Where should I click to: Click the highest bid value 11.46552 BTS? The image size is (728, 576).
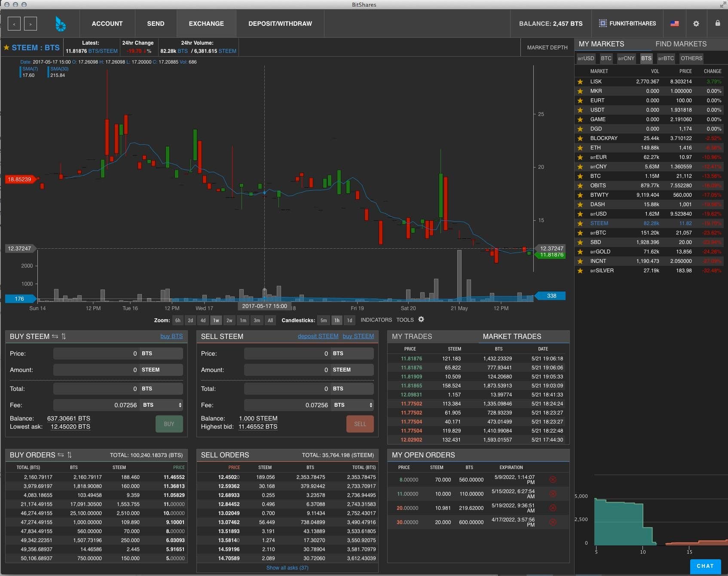(258, 427)
